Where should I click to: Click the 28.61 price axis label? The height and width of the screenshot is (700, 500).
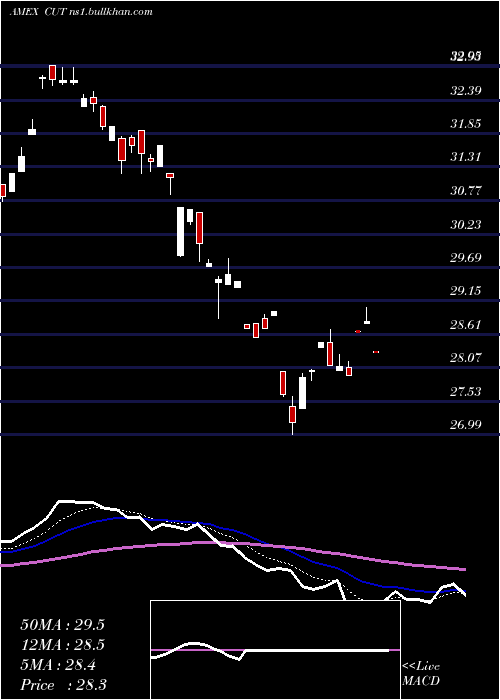click(x=466, y=325)
